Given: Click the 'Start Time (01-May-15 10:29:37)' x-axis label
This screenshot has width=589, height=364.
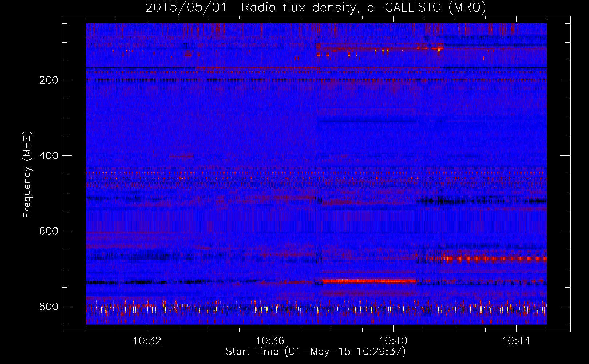Looking at the screenshot, I should (x=316, y=352).
